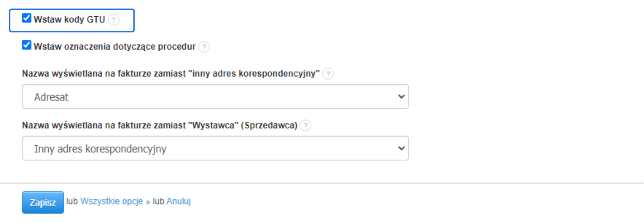This screenshot has width=644, height=223.
Task: Open the Wszystkie opcje link
Action: click(x=111, y=202)
